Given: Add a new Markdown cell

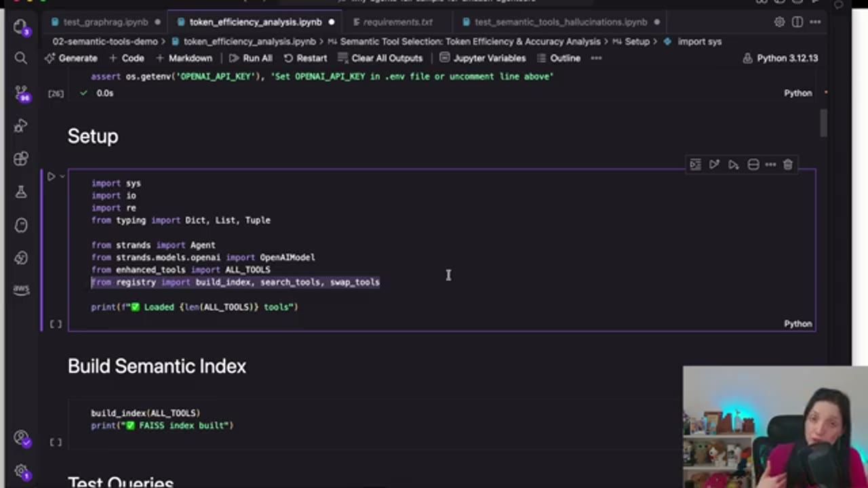Looking at the screenshot, I should tap(184, 58).
